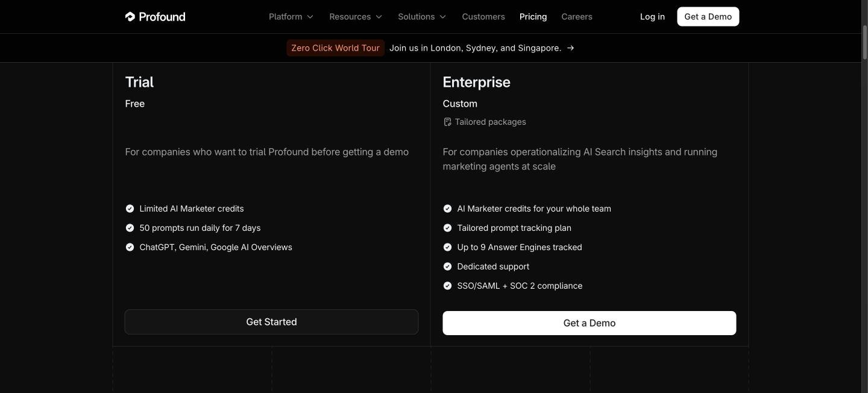This screenshot has height=393, width=868.
Task: Select Pricing in the navigation
Action: click(x=533, y=17)
